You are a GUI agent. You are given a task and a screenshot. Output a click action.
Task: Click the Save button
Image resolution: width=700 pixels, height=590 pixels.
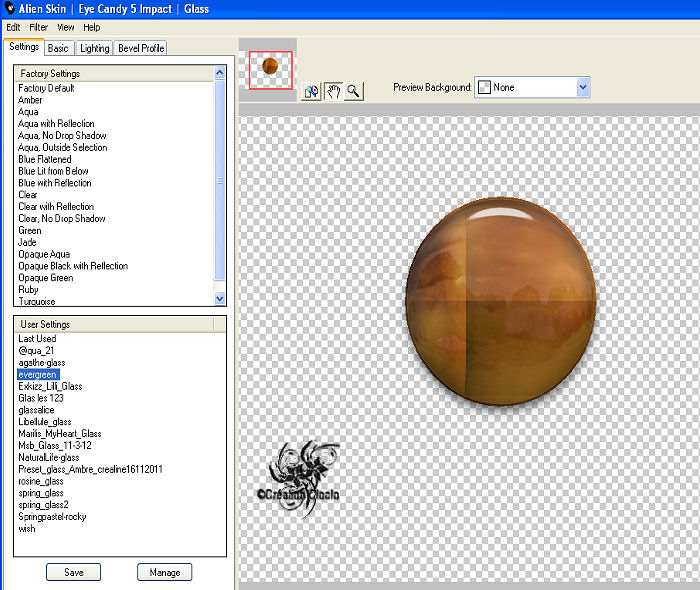(x=73, y=572)
